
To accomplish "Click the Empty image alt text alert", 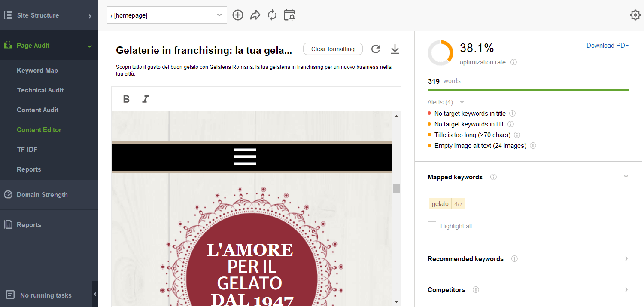I will pyautogui.click(x=480, y=146).
